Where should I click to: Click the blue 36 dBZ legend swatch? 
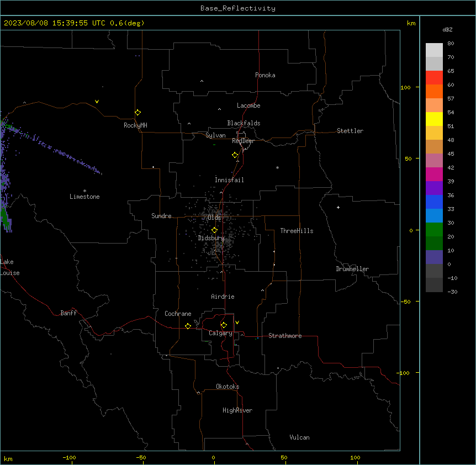[x=434, y=202]
